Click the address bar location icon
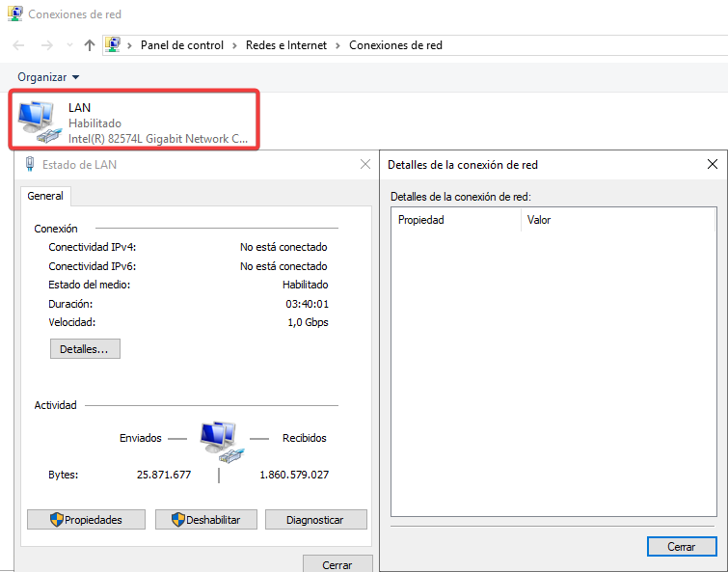The width and height of the screenshot is (728, 572). (114, 45)
